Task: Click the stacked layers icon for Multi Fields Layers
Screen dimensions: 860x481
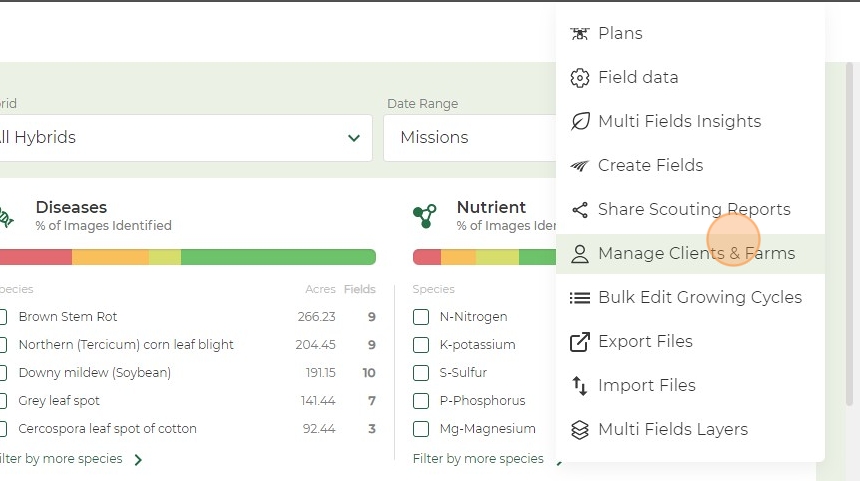Action: 580,430
